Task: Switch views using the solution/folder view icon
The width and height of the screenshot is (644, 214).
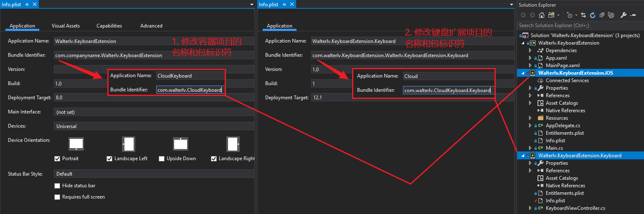Action: pos(551,15)
